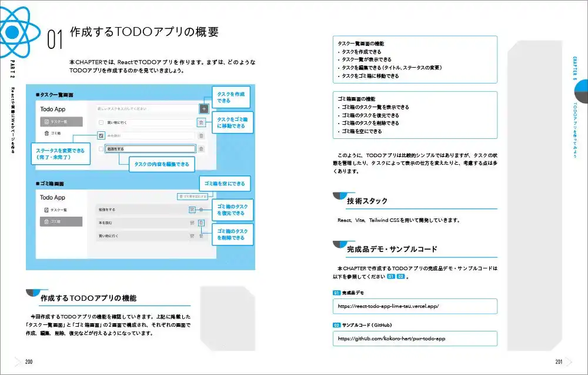588x375 pixels.
Task: Click restore icon for 買い物に行く in trash
Action: coord(192,235)
